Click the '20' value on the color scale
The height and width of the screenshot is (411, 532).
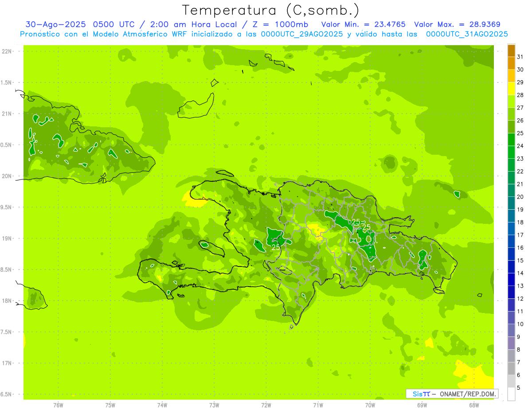[520, 196]
